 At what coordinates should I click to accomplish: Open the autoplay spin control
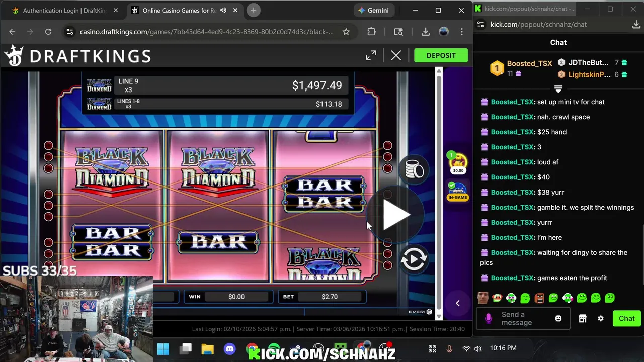[414, 259]
